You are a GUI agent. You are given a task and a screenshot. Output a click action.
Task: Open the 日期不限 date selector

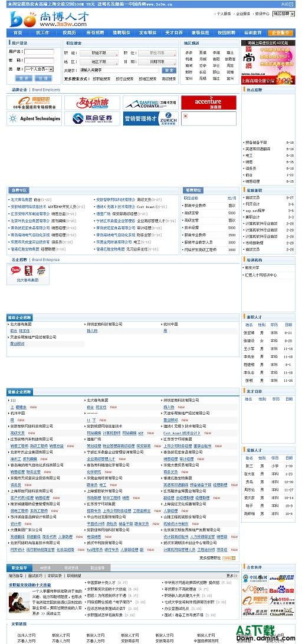(x=157, y=62)
